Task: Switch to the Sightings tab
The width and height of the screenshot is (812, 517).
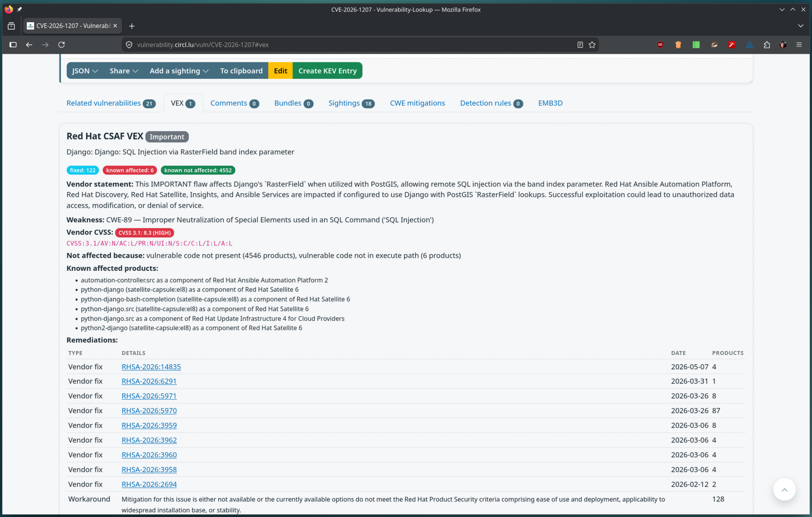Action: coord(351,103)
